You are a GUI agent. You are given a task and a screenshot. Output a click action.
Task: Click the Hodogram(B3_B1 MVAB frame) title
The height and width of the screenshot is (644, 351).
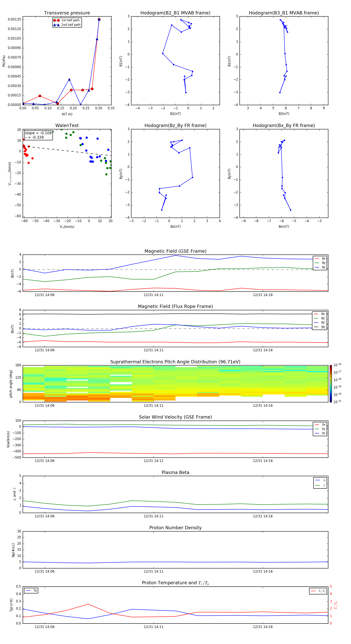pyautogui.click(x=284, y=13)
